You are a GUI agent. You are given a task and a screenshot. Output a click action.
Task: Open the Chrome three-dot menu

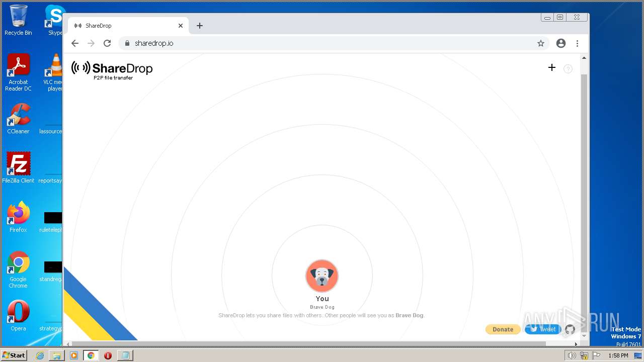(x=577, y=43)
